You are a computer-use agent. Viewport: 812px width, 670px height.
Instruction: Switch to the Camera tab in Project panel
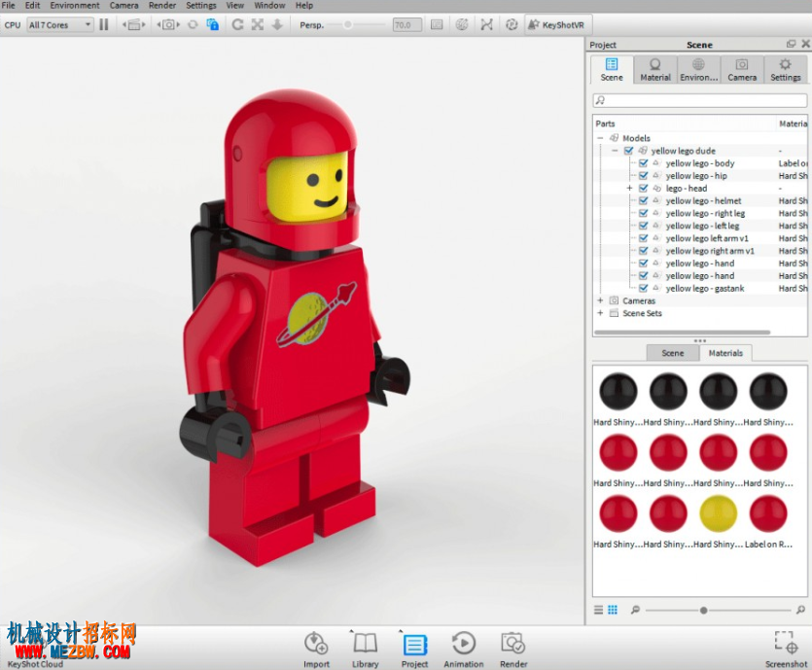click(742, 70)
